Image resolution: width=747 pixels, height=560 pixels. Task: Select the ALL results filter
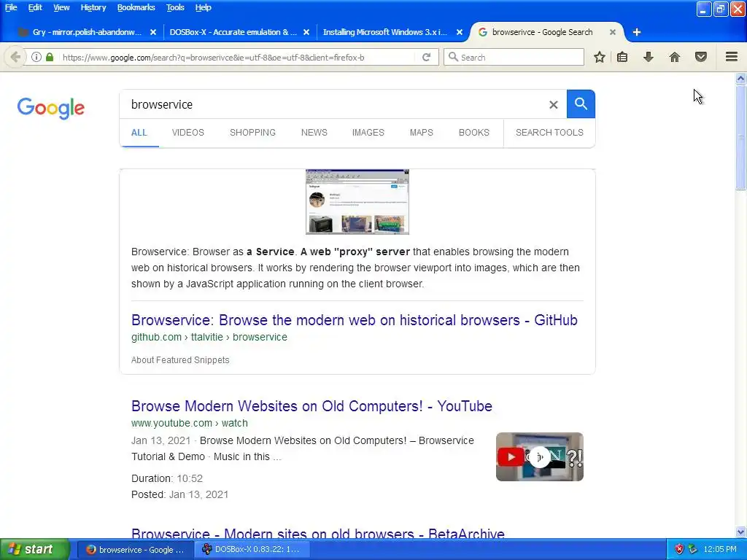coord(139,133)
